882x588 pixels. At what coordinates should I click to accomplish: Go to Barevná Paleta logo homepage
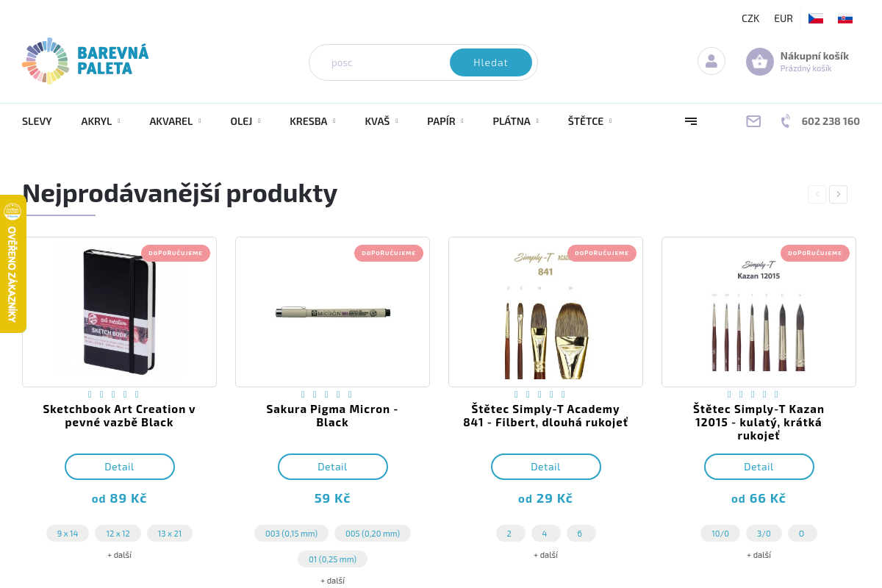pyautogui.click(x=86, y=61)
